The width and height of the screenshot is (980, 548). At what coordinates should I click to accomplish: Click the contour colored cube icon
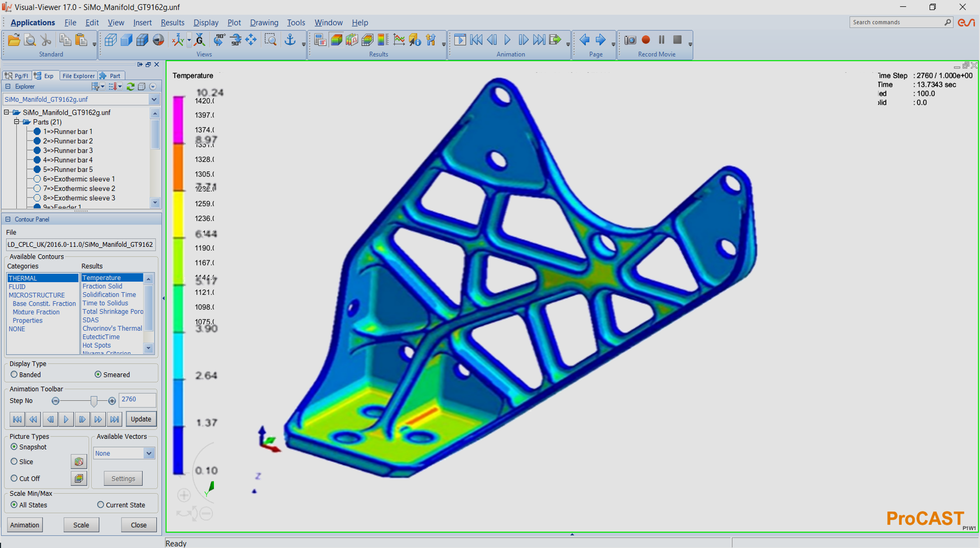336,40
